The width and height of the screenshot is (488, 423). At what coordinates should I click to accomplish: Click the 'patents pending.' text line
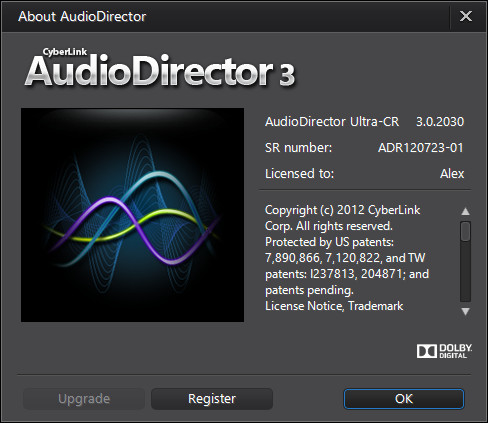(309, 290)
